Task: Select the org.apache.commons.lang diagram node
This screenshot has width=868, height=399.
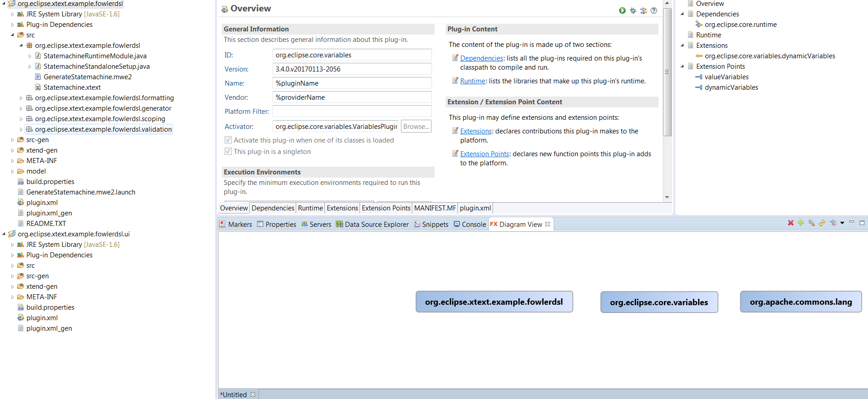Action: point(801,302)
